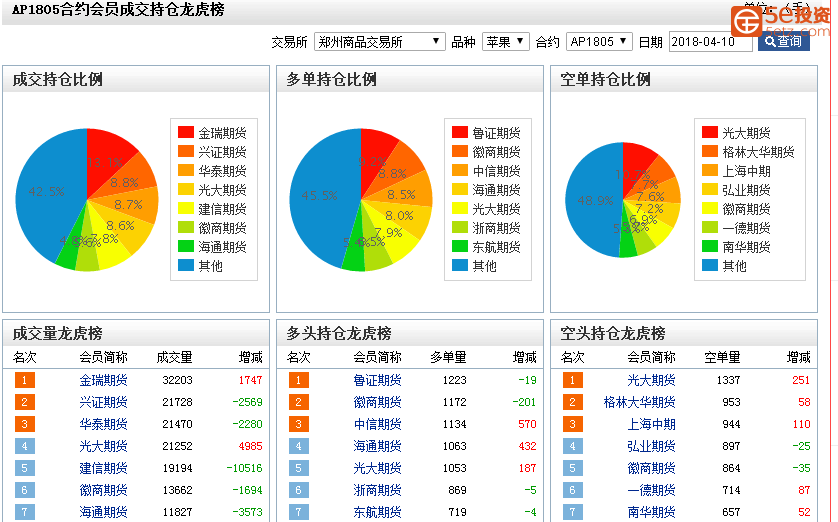Click short position value 1337

728,380
